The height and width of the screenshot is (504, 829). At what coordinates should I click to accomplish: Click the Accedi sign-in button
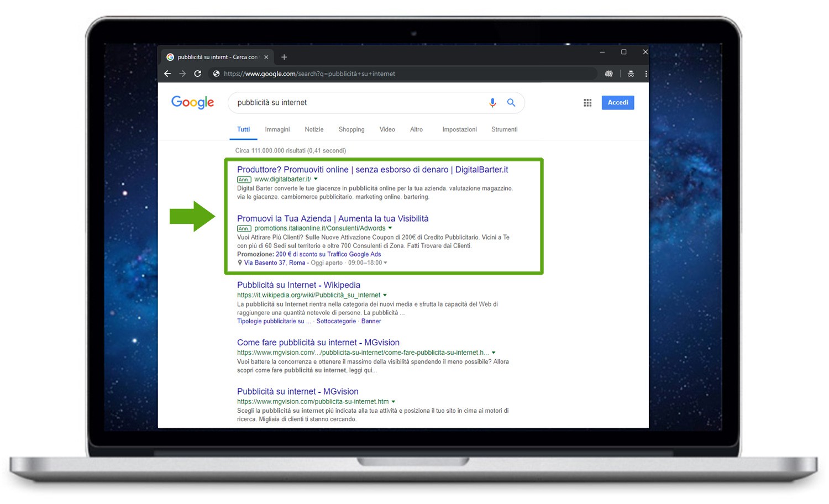point(618,102)
